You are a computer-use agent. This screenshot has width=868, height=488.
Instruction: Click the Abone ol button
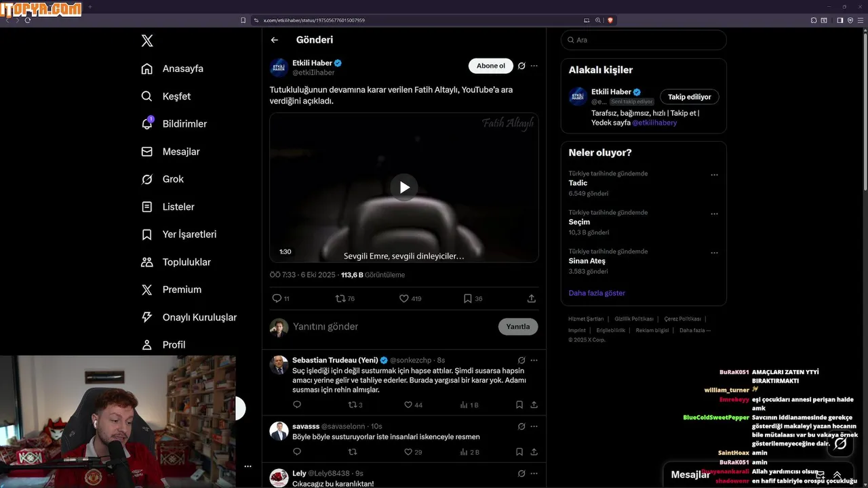click(490, 66)
